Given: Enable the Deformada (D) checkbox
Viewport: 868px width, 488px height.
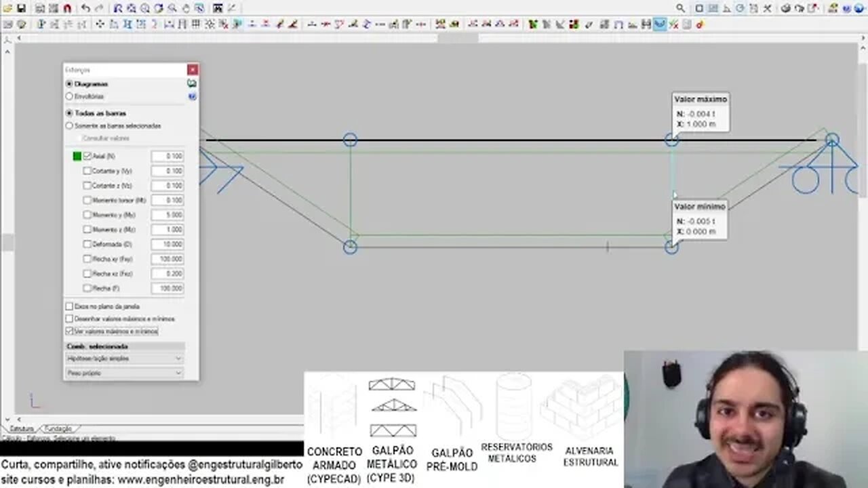Looking at the screenshot, I should pos(87,244).
